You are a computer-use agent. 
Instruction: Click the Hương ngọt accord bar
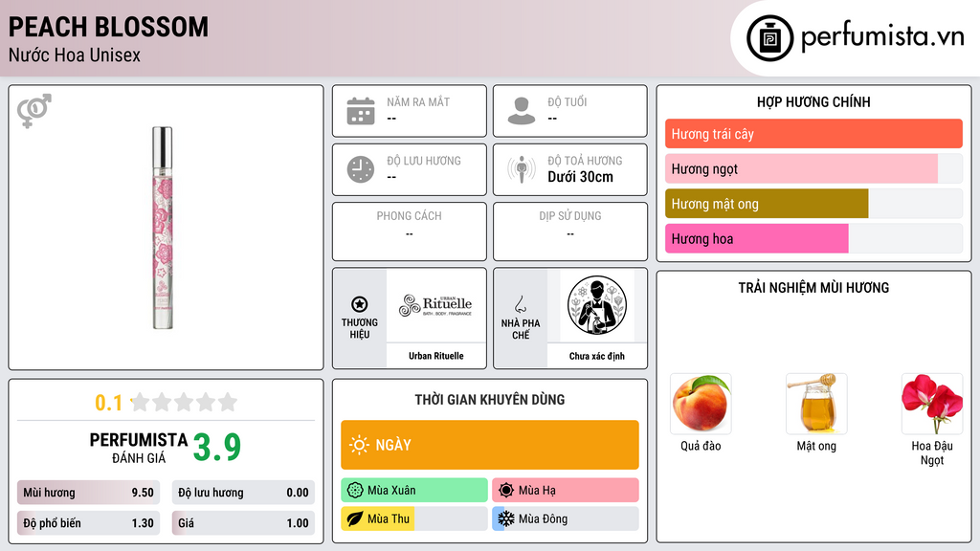click(x=813, y=168)
